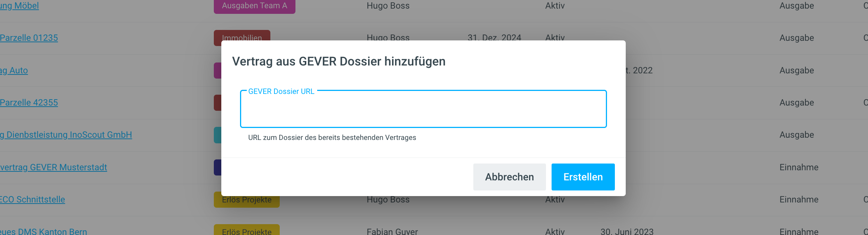Click the helper text below the URL field
Image resolution: width=868 pixels, height=235 pixels.
[x=332, y=138]
